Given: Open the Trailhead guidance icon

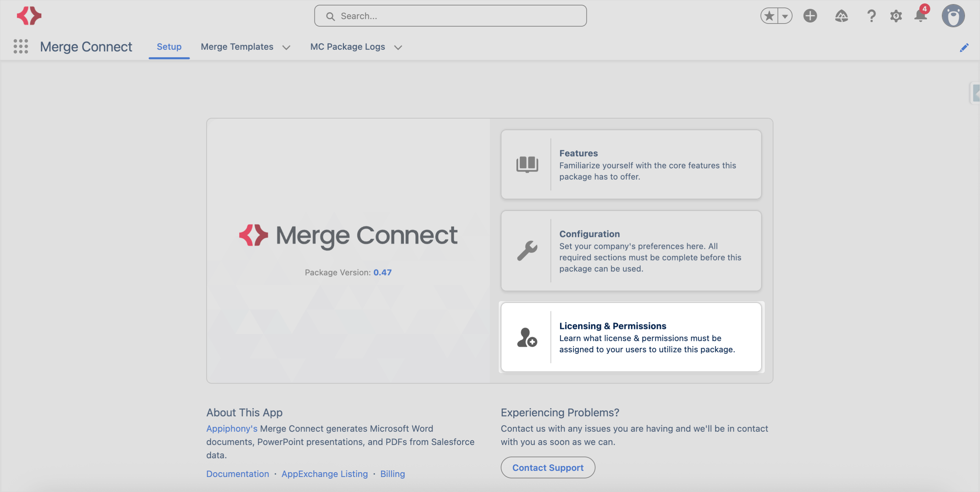Looking at the screenshot, I should (841, 16).
